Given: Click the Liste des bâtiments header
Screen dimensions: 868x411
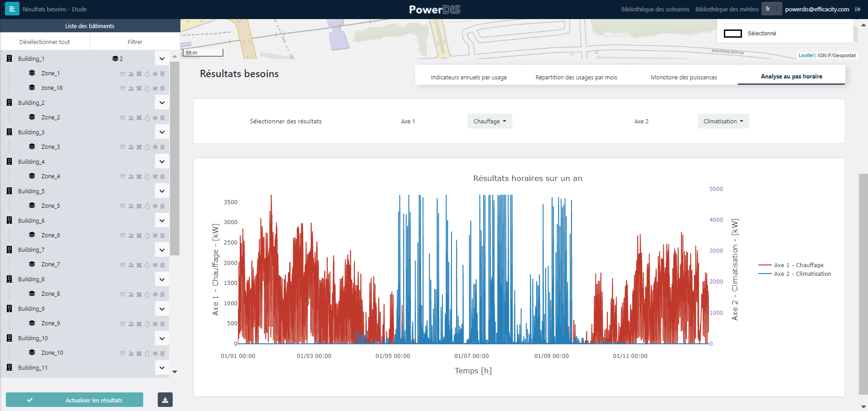Looking at the screenshot, I should 90,26.
